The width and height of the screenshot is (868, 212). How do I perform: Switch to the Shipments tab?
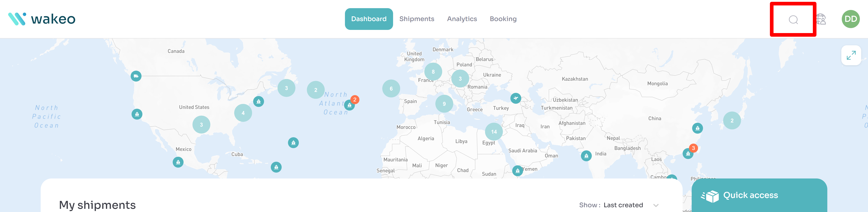click(x=416, y=19)
